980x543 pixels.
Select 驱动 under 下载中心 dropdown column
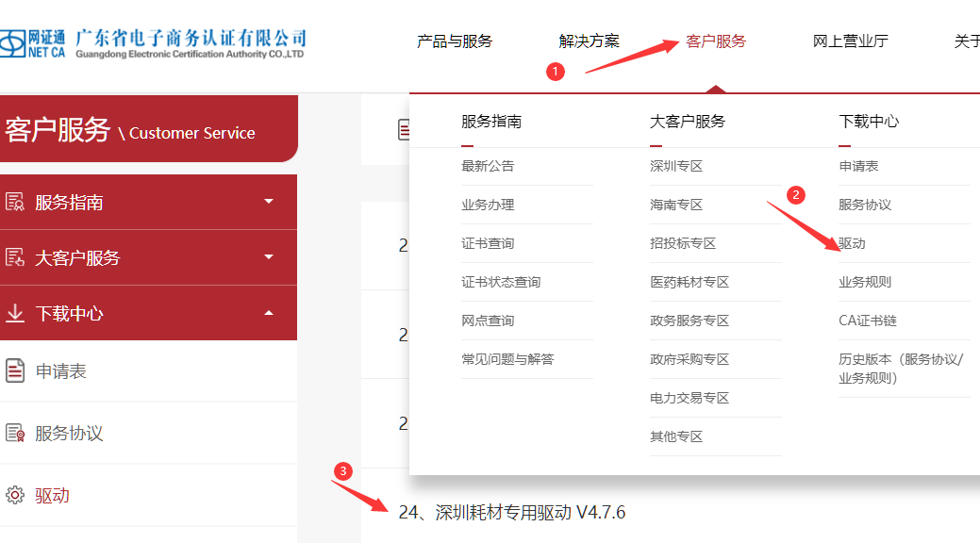click(852, 243)
